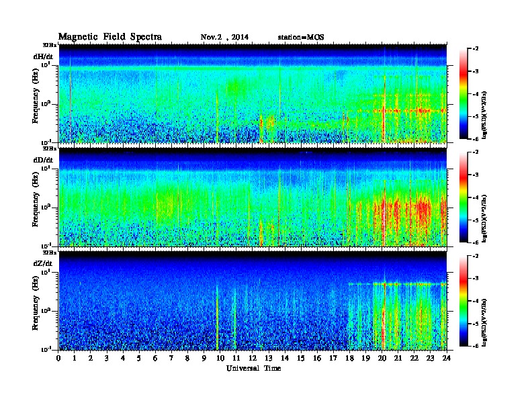532x411 pixels.
Task: Click the "Universal Time" axis title
Action: [x=253, y=368]
